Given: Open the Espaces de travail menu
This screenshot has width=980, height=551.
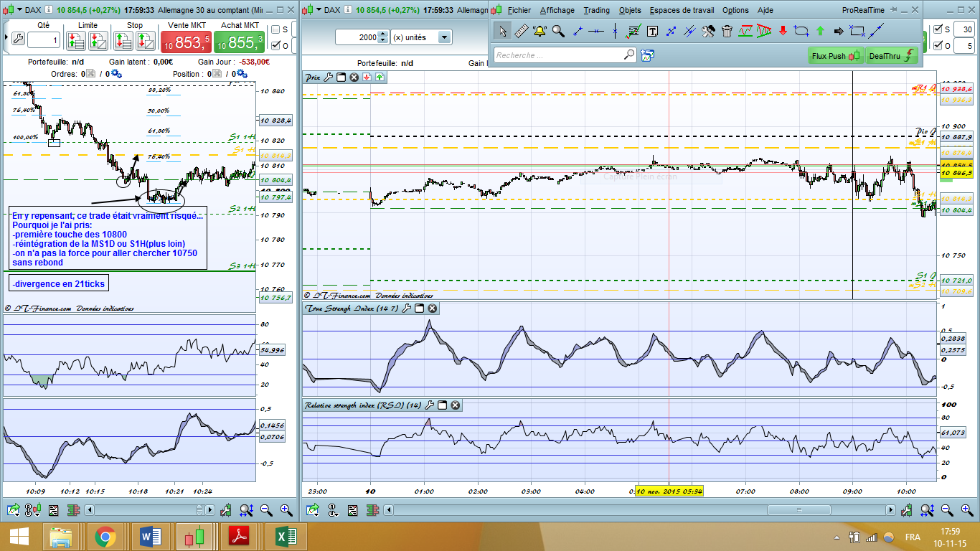Looking at the screenshot, I should click(x=680, y=10).
